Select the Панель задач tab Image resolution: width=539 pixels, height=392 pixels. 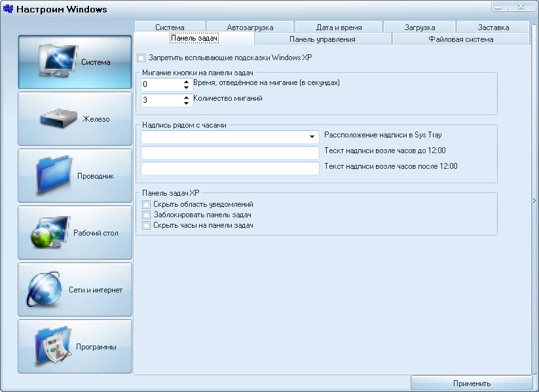(x=194, y=38)
